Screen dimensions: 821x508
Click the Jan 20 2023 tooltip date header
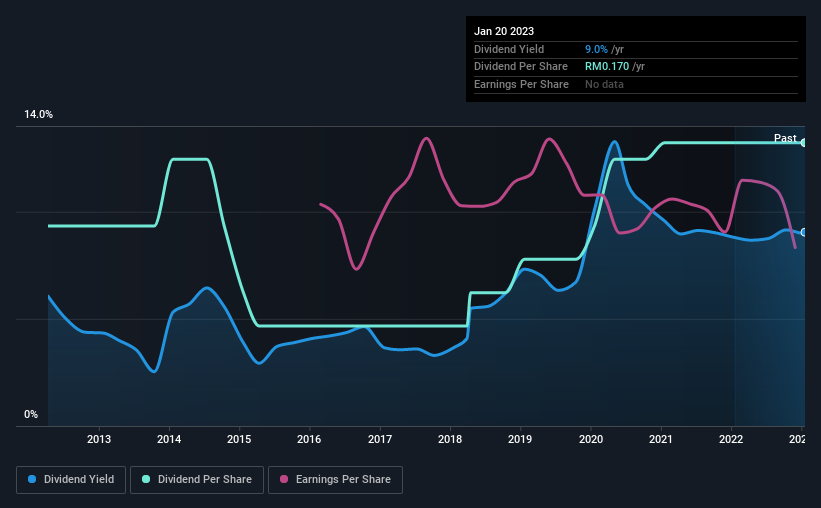[x=504, y=31]
